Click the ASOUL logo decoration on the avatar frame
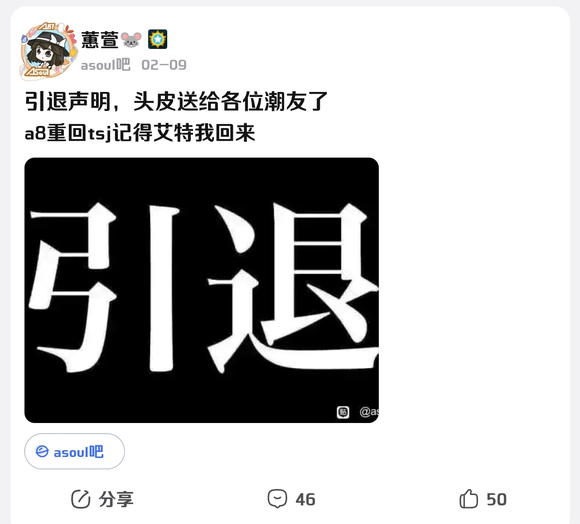This screenshot has width=580, height=524. [x=37, y=72]
